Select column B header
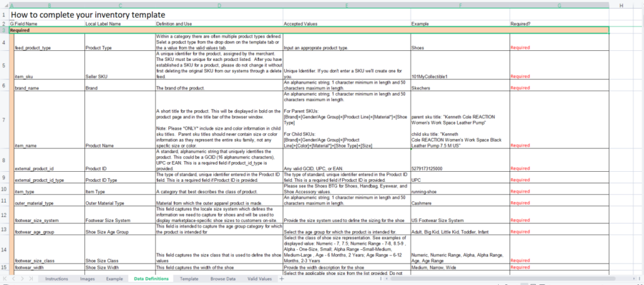The image size is (644, 285). pyautogui.click(x=49, y=5)
